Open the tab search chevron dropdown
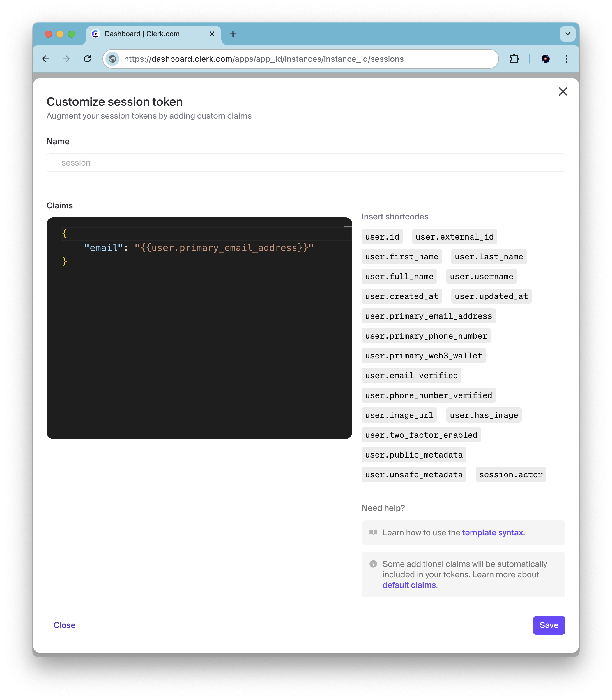Image resolution: width=612 pixels, height=700 pixels. 568,34
